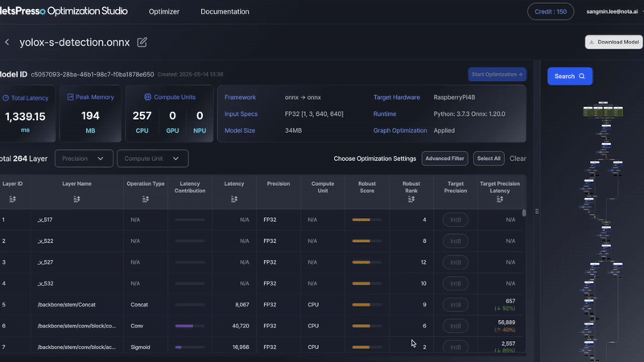Sort by Robust Rank column icon

(x=411, y=199)
